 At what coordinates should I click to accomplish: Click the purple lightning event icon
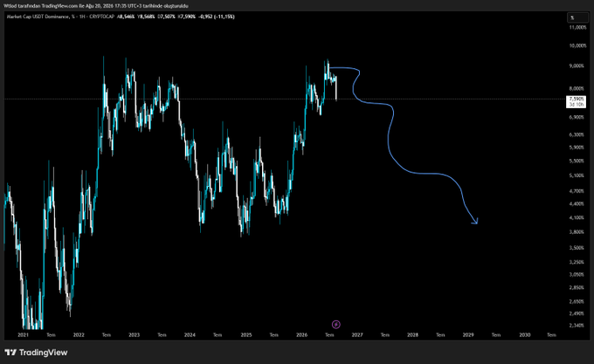point(335,324)
